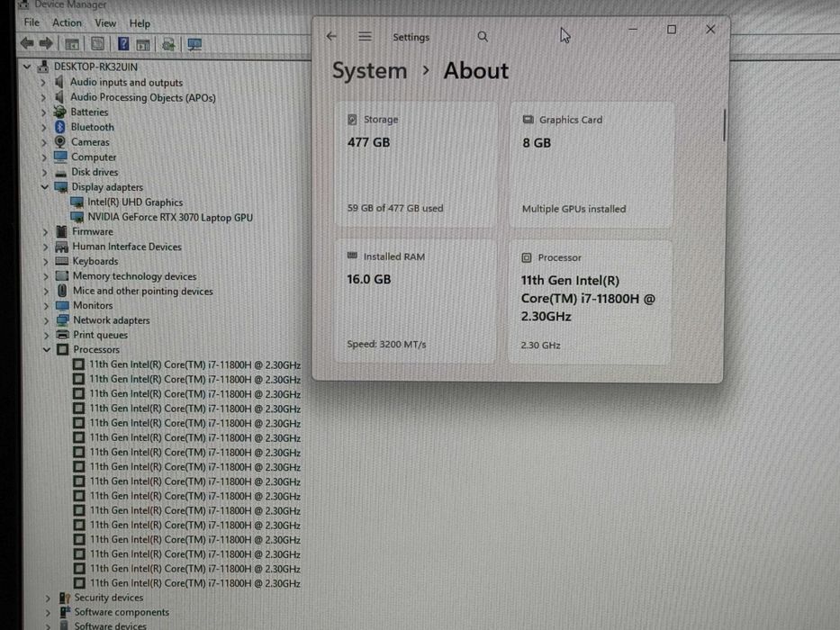The width and height of the screenshot is (840, 630).
Task: Click "Multiple GPUs installed" text
Action: point(574,209)
